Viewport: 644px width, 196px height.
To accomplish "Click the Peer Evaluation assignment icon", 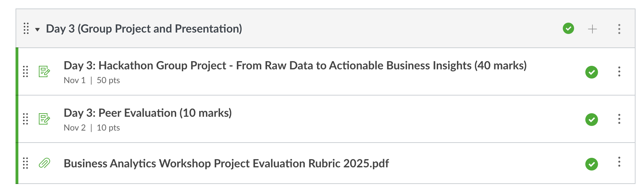I will tap(44, 119).
